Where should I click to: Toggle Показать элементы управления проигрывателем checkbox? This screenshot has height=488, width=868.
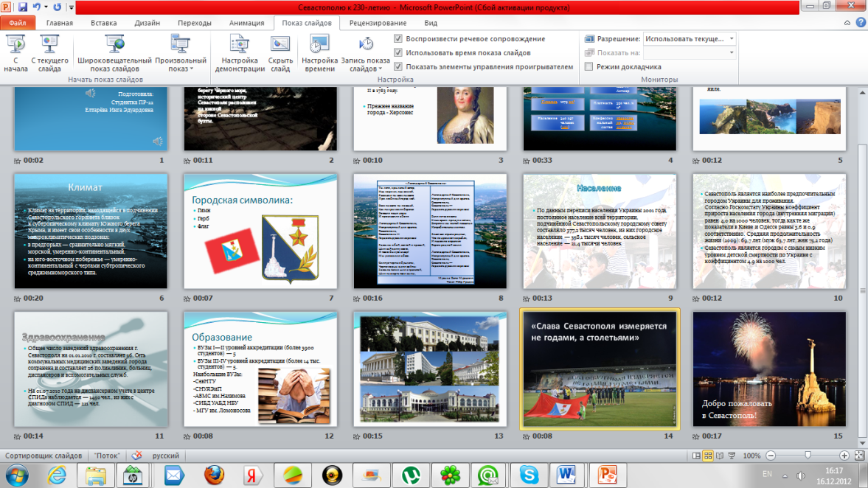398,66
